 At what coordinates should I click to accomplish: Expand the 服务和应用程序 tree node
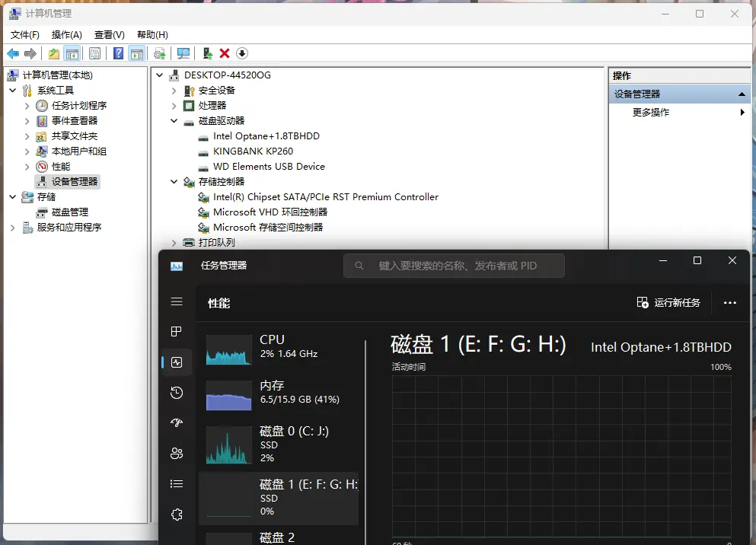[x=12, y=228]
